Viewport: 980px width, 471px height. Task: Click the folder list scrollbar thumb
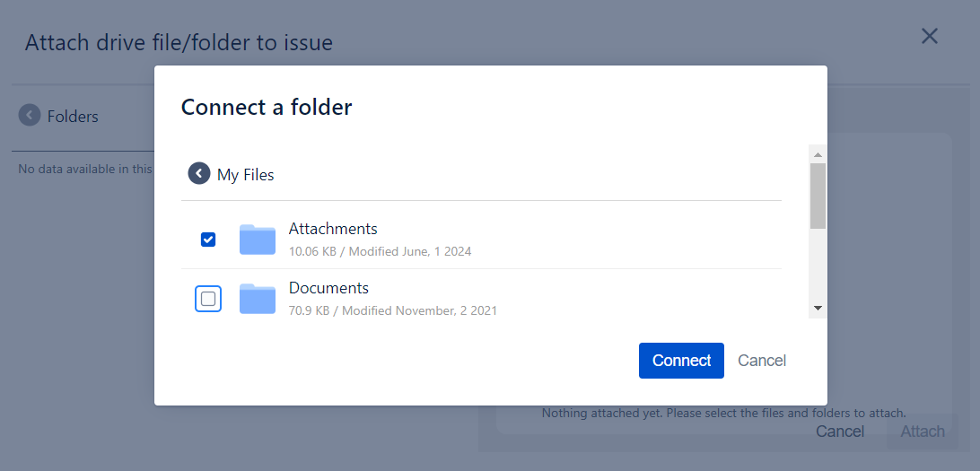[x=818, y=196]
